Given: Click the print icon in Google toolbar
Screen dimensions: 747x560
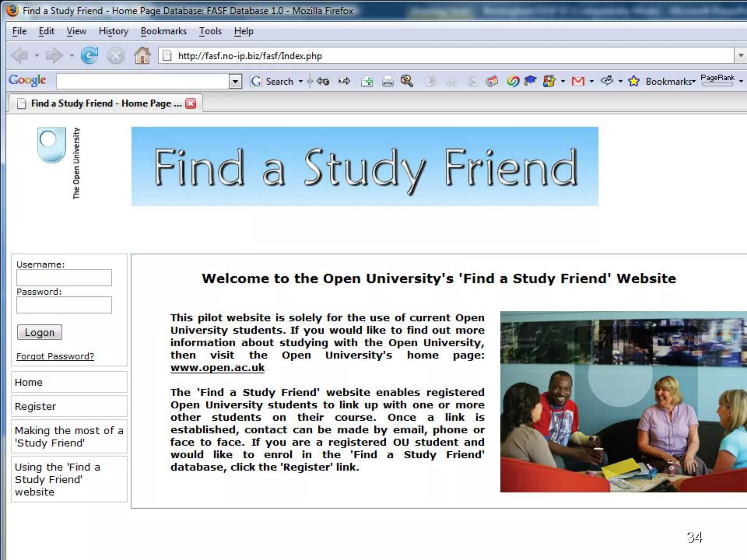Looking at the screenshot, I should (x=388, y=81).
